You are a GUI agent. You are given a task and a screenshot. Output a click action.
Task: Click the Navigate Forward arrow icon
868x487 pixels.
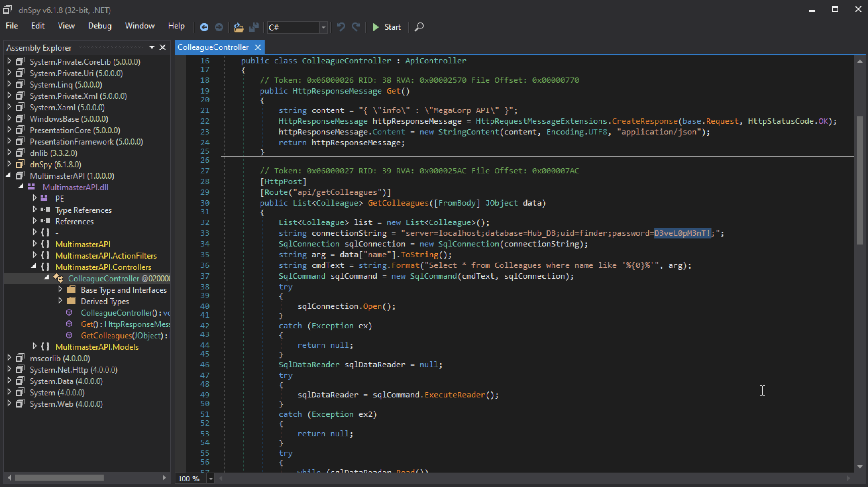[x=219, y=27]
